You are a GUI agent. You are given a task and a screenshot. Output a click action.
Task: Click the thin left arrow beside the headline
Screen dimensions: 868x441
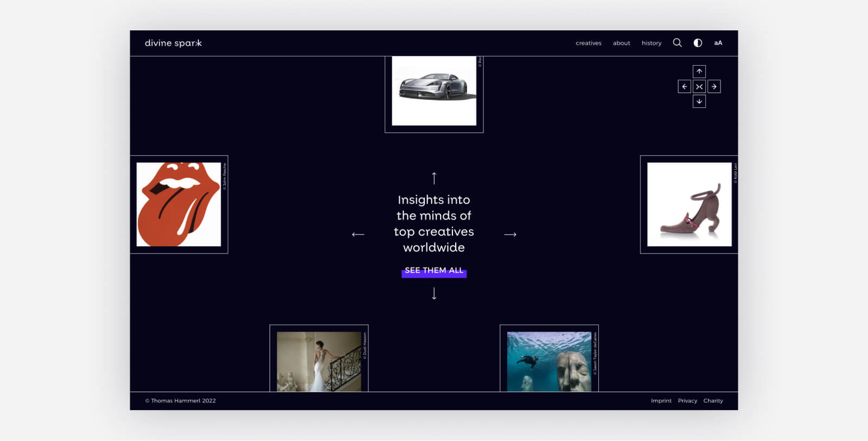[x=358, y=234]
